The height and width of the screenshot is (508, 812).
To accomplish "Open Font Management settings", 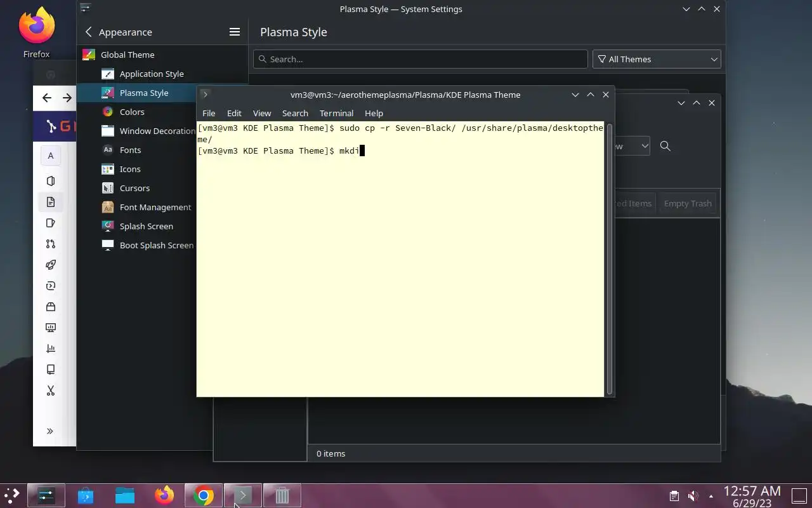I will tap(155, 207).
